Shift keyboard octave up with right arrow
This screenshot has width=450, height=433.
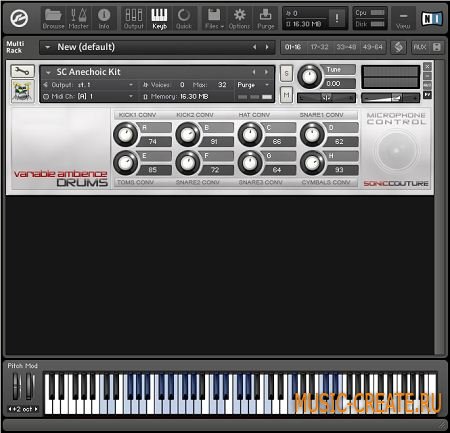[x=36, y=409]
